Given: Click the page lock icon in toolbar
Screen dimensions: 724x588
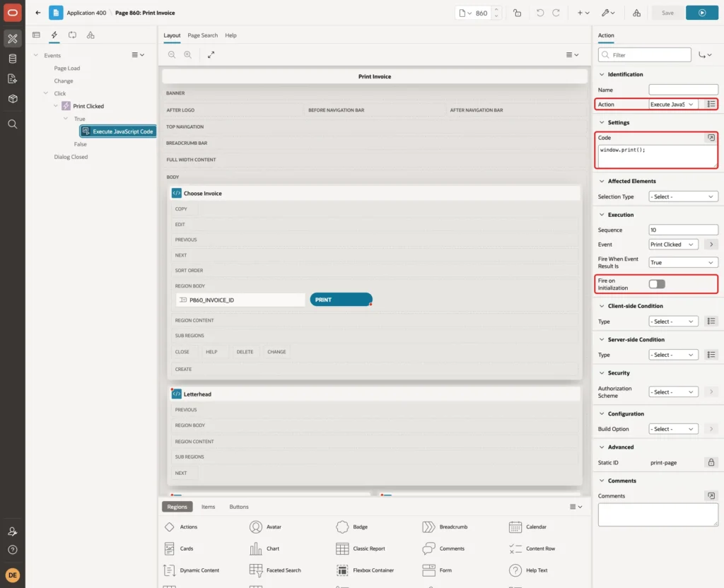Looking at the screenshot, I should [x=517, y=13].
